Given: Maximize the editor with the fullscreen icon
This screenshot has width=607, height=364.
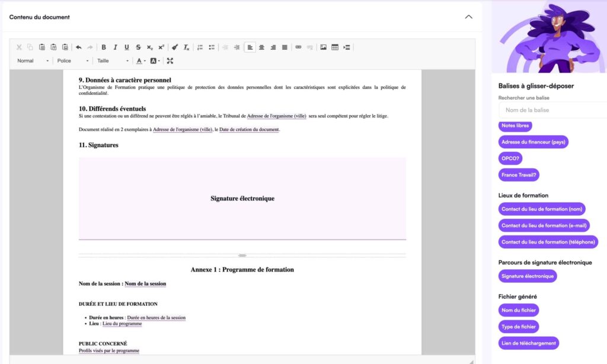Looking at the screenshot, I should (x=170, y=61).
